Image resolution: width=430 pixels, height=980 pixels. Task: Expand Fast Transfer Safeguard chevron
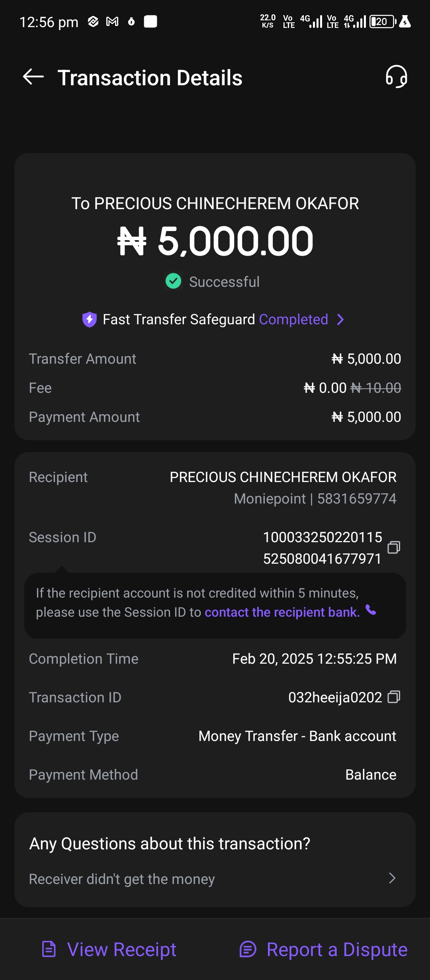point(340,319)
